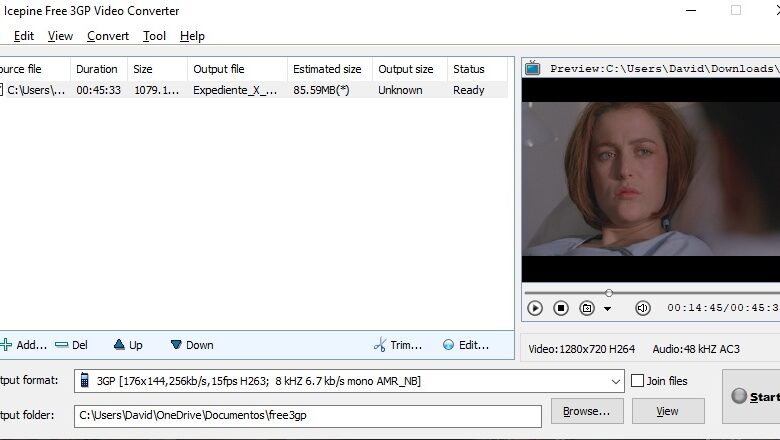Click the preview TV icon
Screen dimensions: 780x440
(533, 68)
